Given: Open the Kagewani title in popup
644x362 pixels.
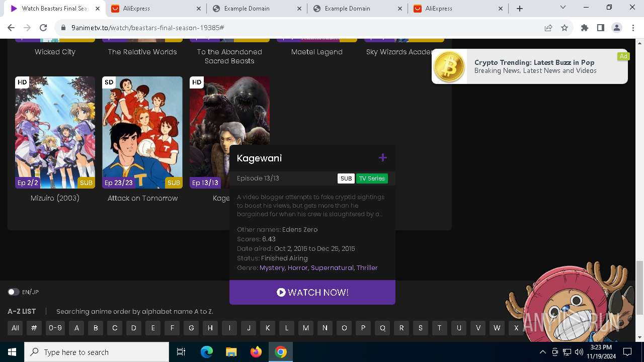Looking at the screenshot, I should tap(259, 158).
